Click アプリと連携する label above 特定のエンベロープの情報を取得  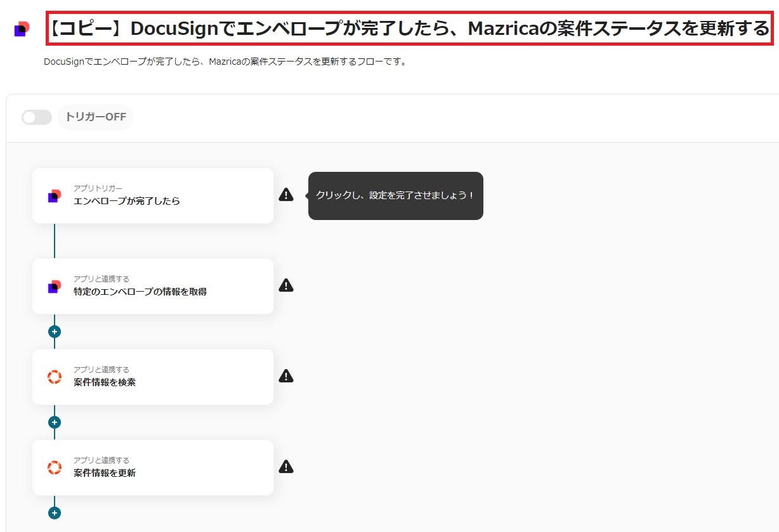[101, 279]
